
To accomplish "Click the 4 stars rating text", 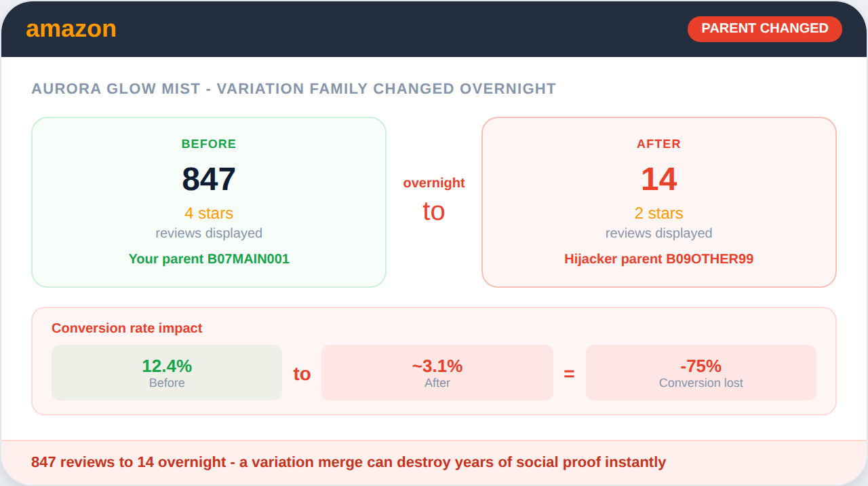I will click(x=209, y=213).
